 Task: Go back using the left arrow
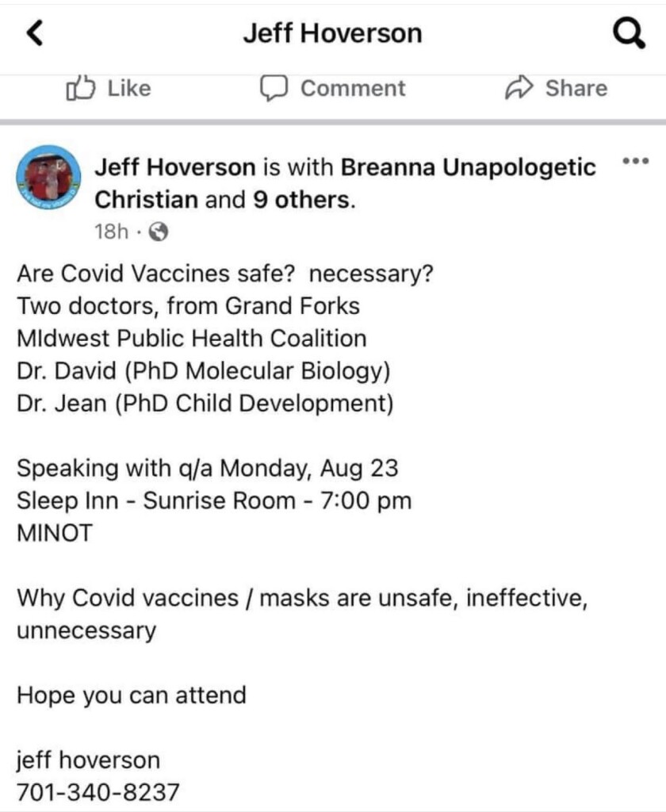(35, 33)
